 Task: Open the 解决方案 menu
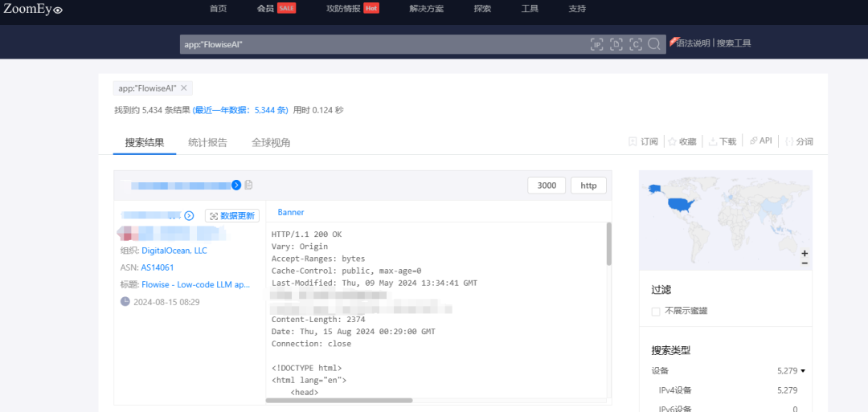(426, 8)
